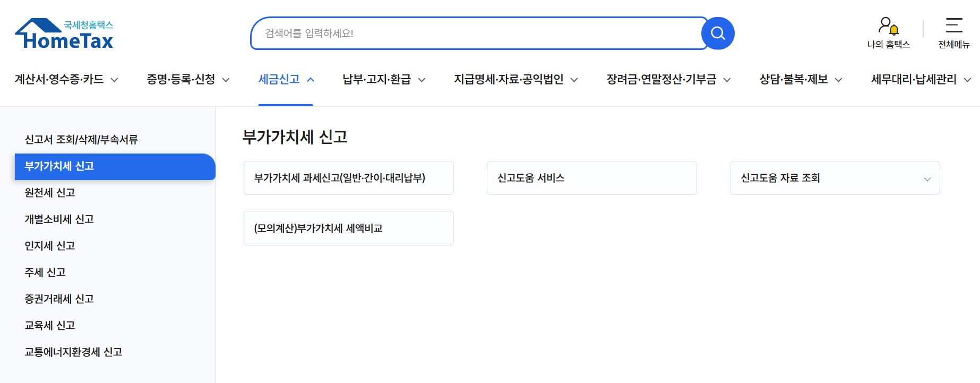
Task: Select 주세 신고 in sidebar
Action: 45,273
